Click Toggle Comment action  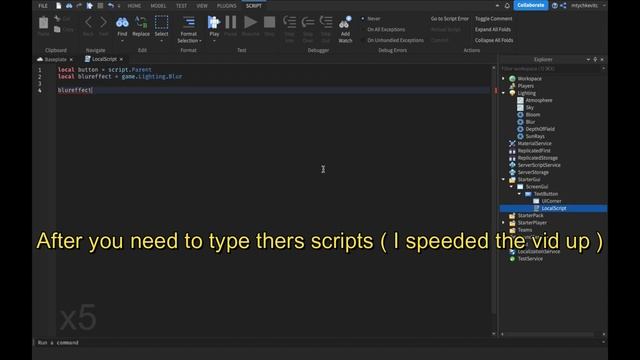(x=493, y=19)
